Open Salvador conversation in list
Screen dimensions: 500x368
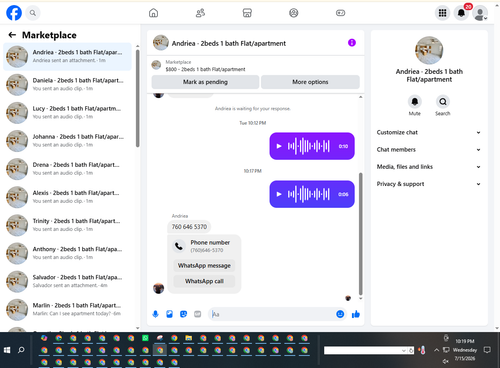tap(68, 281)
